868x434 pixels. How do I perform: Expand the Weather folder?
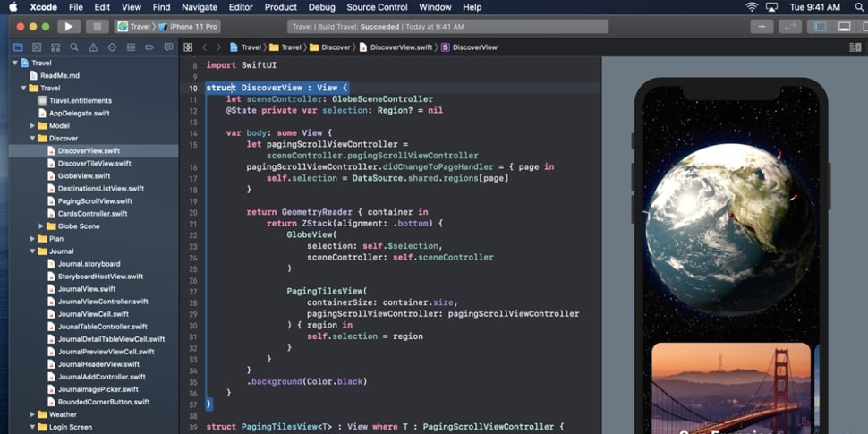click(32, 414)
